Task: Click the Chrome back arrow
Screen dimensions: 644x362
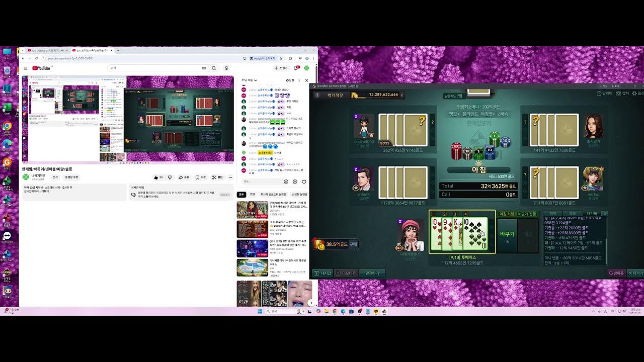Action: pos(23,58)
